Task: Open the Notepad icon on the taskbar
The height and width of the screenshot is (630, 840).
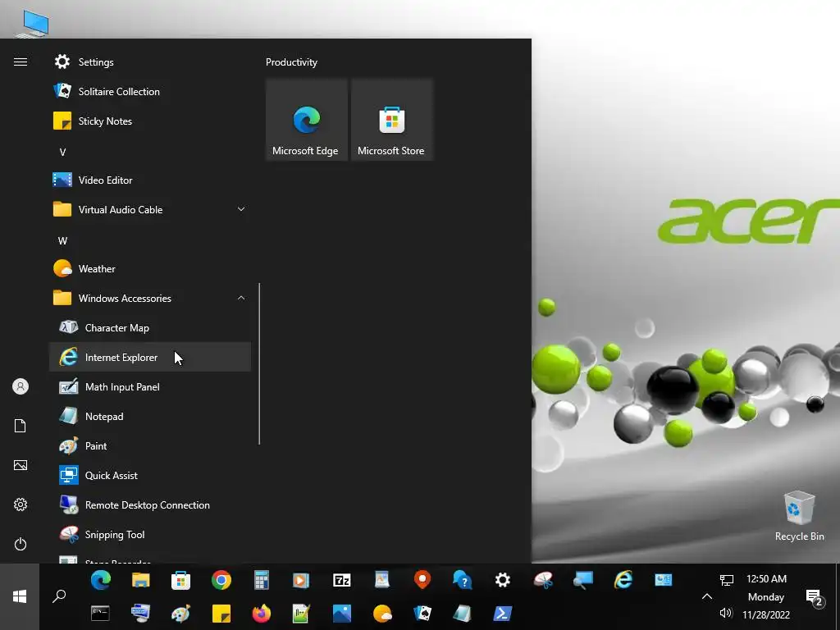Action: tap(463, 613)
